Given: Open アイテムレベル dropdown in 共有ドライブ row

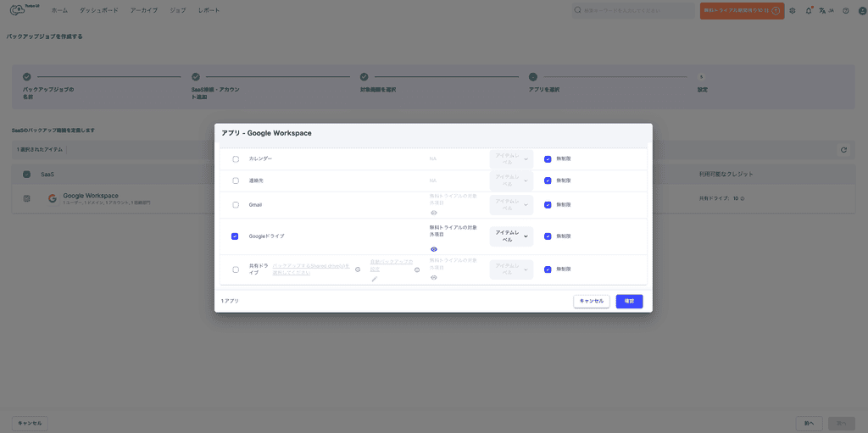Looking at the screenshot, I should point(511,269).
